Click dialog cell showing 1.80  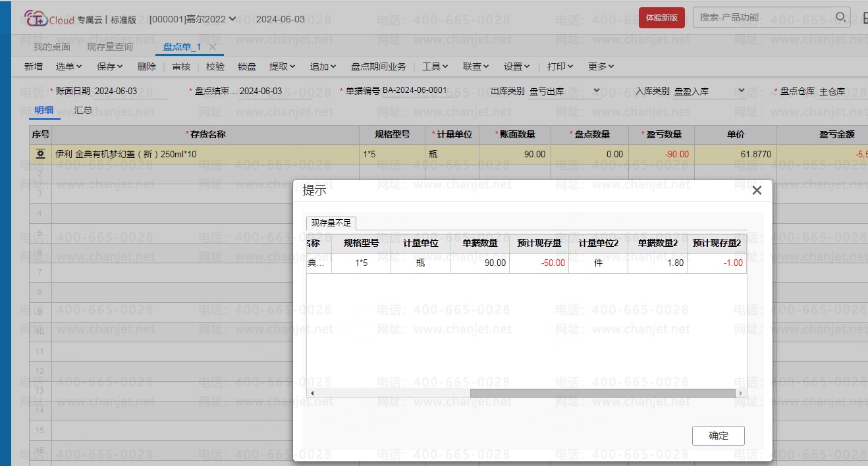pos(657,263)
